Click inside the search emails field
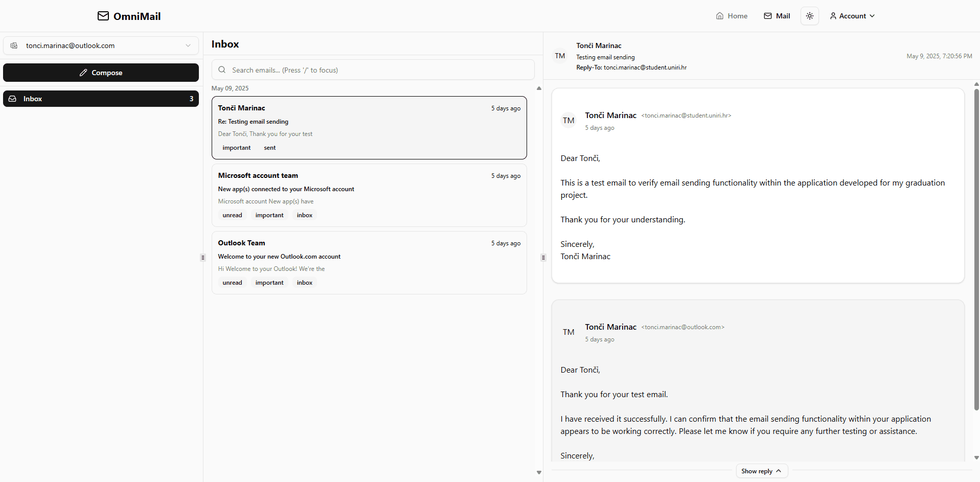Image resolution: width=980 pixels, height=482 pixels. tap(373, 70)
